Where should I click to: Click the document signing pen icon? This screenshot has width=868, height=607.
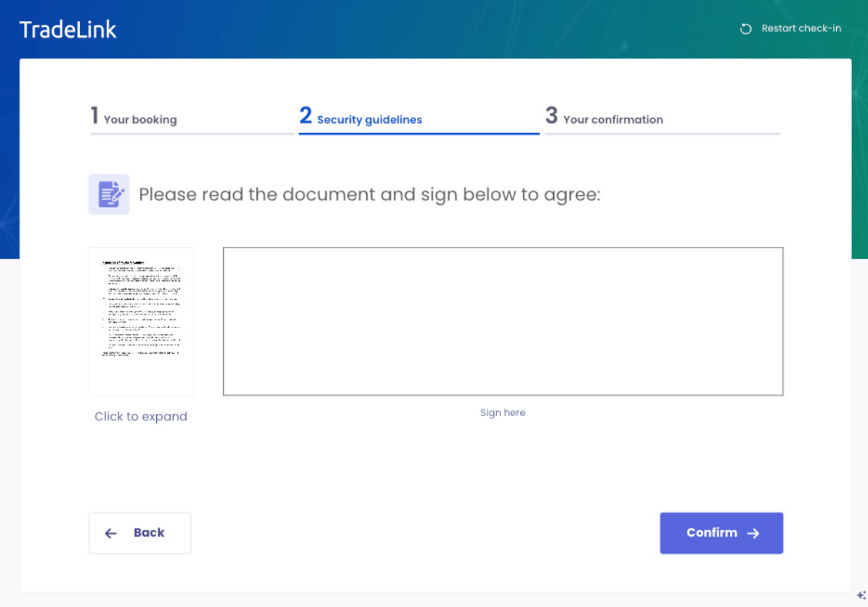point(109,194)
